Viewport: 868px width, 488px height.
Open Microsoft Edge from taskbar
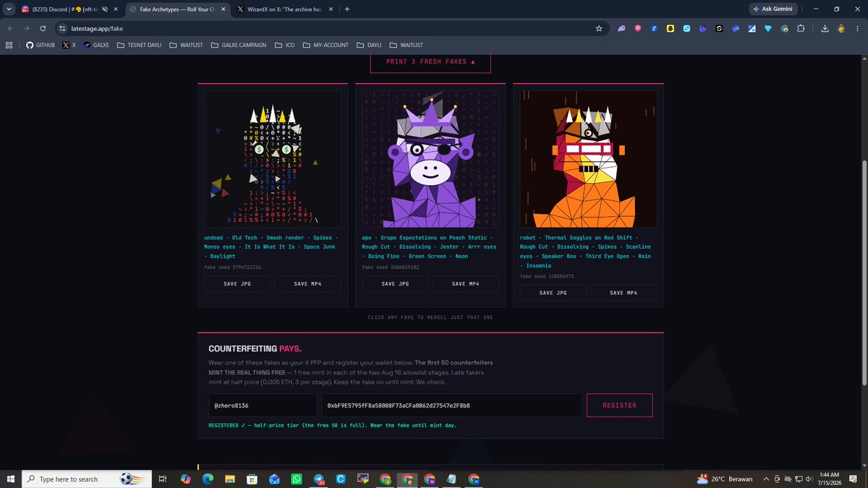(x=207, y=479)
